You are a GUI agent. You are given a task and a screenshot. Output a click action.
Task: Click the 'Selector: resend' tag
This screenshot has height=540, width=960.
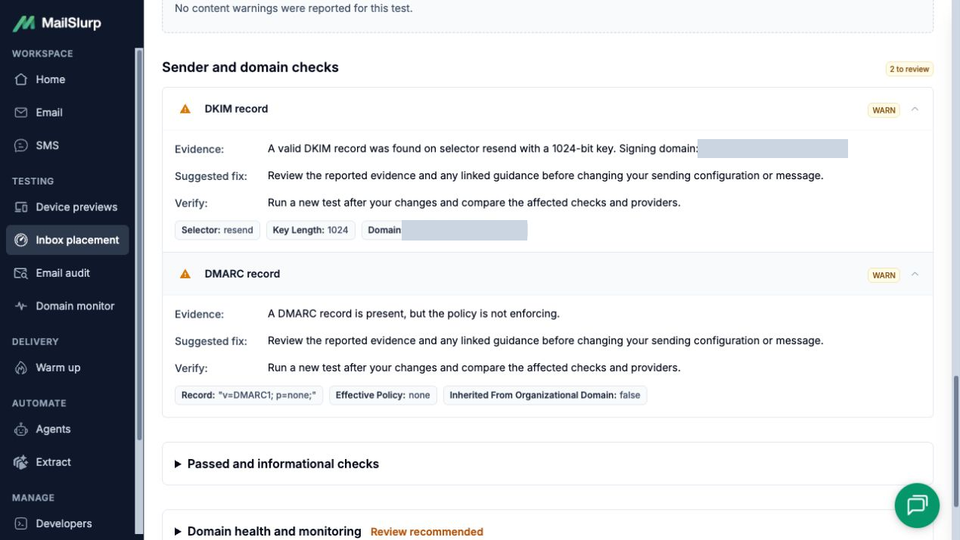217,230
